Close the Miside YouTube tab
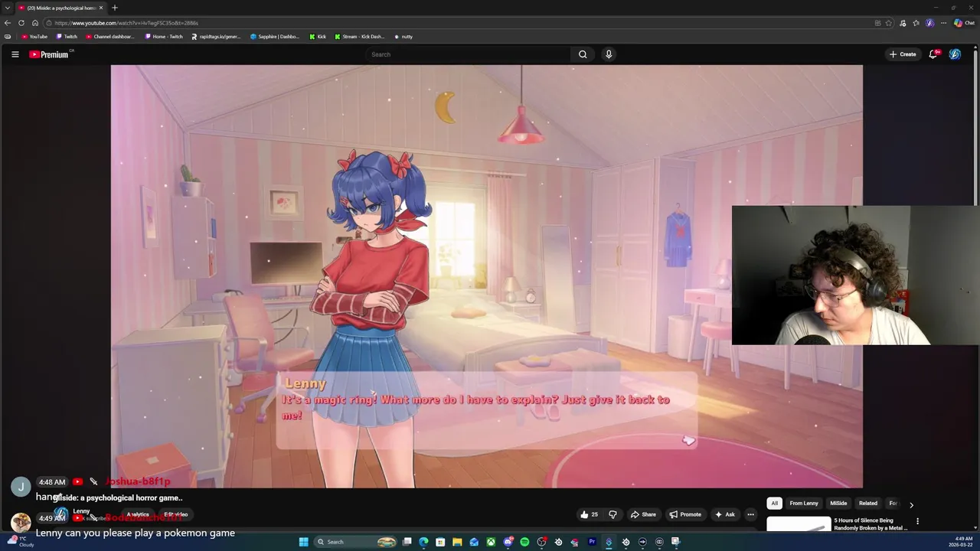 103,8
